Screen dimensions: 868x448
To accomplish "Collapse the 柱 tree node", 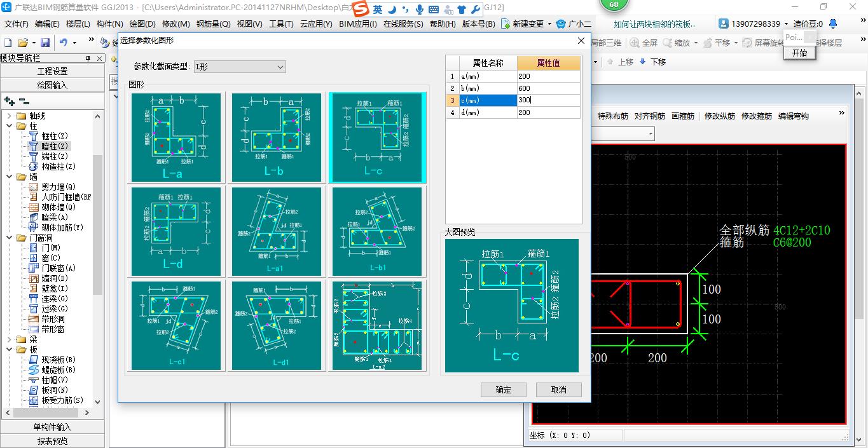I will click(x=10, y=126).
